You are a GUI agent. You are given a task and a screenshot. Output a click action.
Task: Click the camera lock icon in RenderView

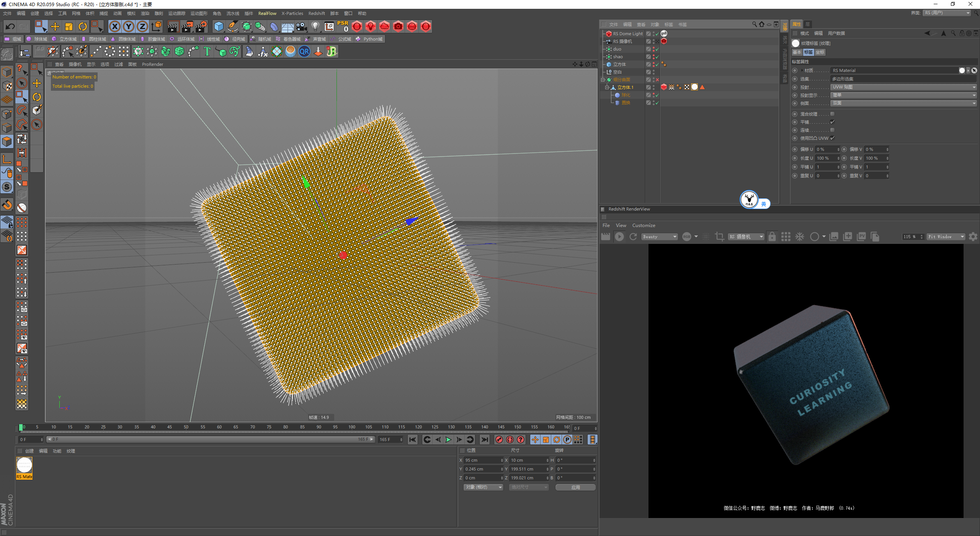tap(772, 237)
